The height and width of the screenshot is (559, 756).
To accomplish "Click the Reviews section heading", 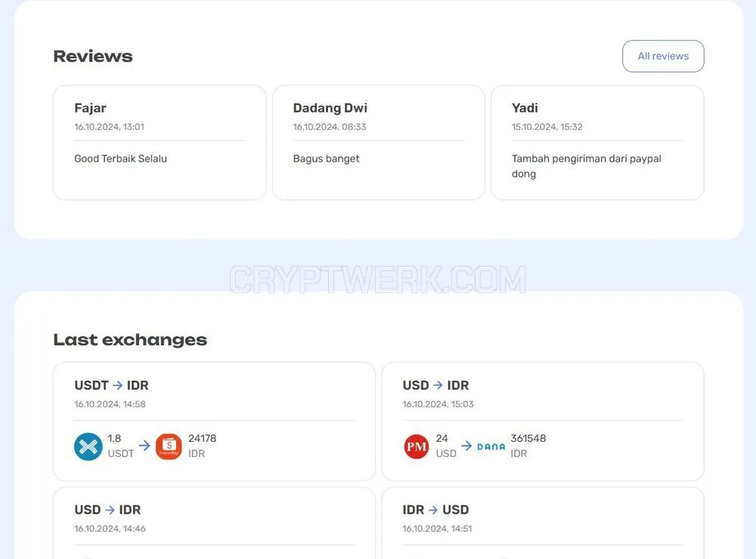I will coord(93,57).
